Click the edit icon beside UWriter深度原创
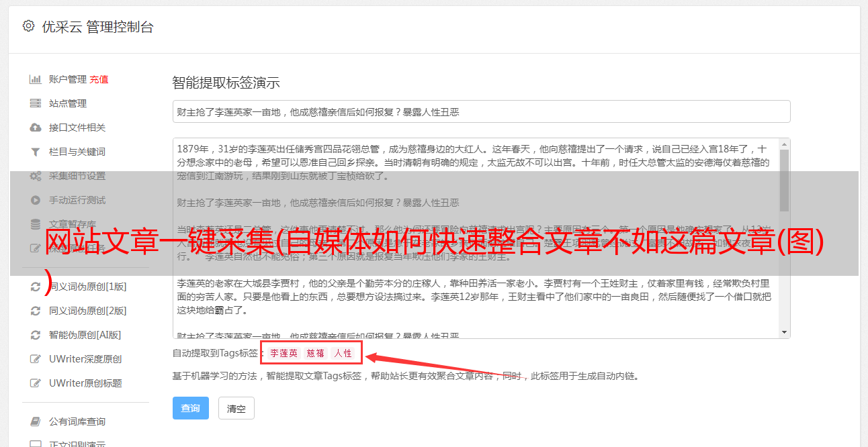Viewport: 868px width, 447px height. [36, 359]
